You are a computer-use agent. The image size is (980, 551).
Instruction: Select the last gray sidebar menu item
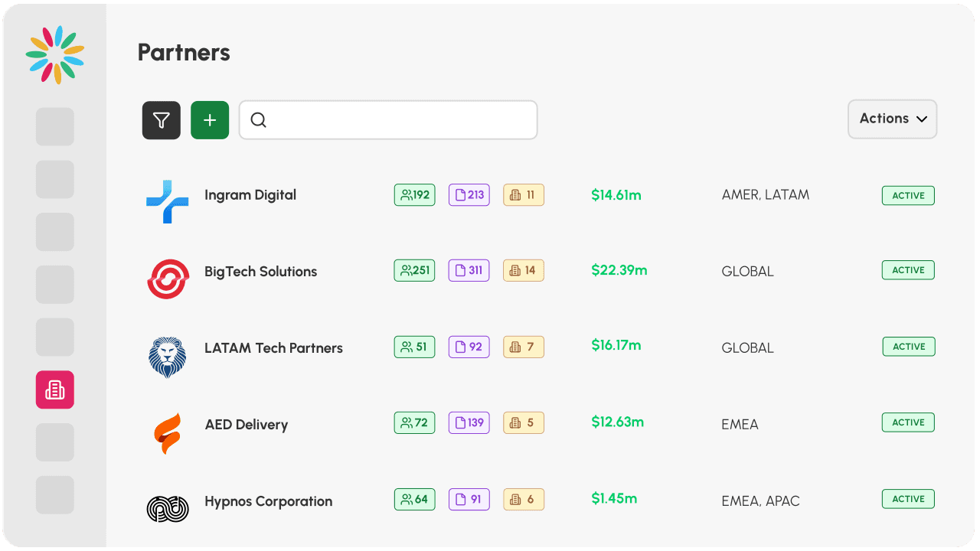coord(55,495)
